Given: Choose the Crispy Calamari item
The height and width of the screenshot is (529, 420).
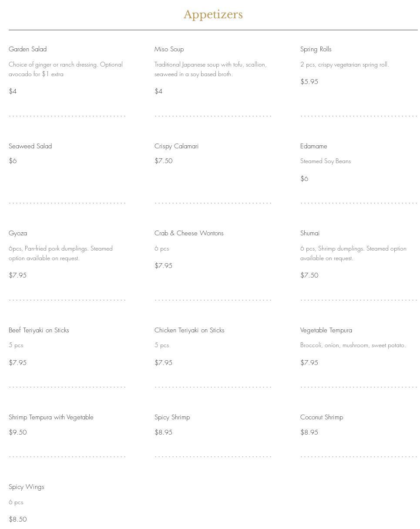Looking at the screenshot, I should point(176,146).
